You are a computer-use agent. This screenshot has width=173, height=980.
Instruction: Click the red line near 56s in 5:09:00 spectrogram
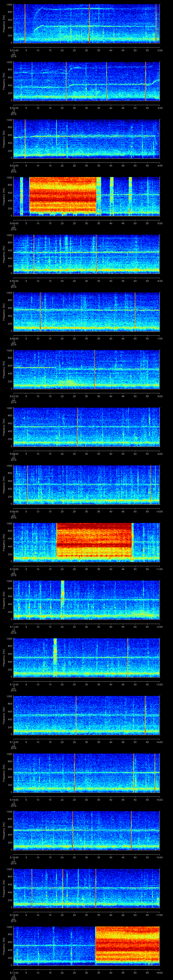151,485
